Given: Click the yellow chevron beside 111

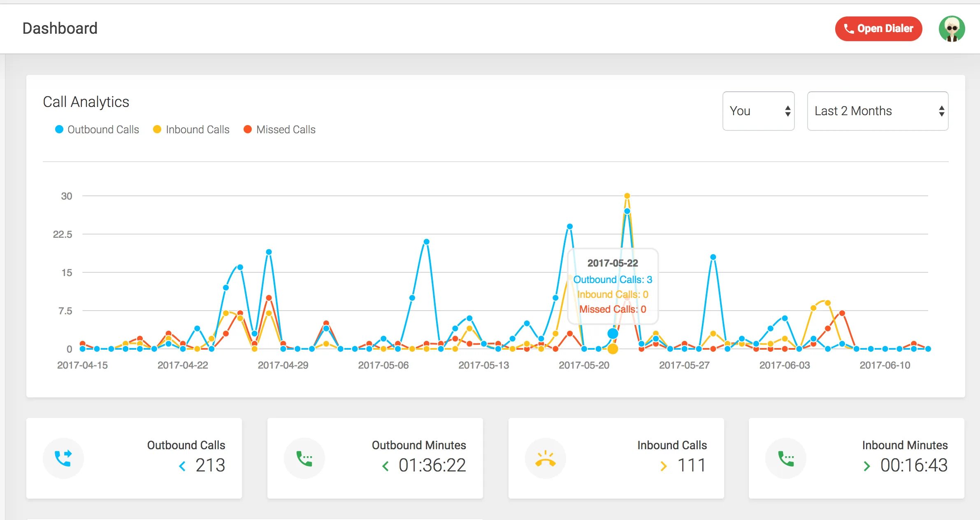Looking at the screenshot, I should pyautogui.click(x=663, y=466).
